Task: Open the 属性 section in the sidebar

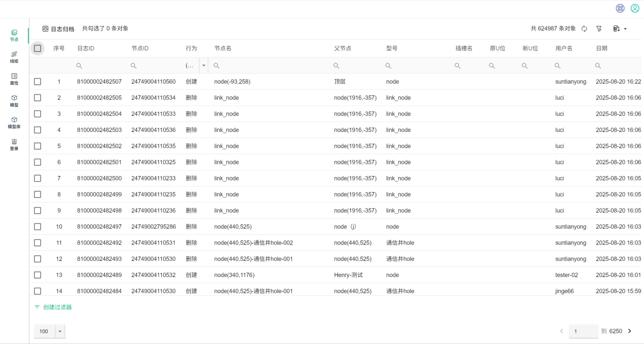Action: tap(14, 79)
